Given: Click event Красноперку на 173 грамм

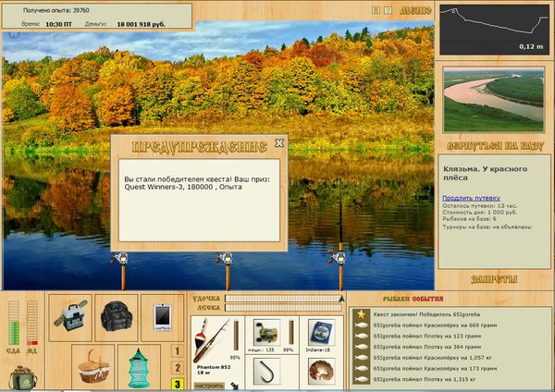Looking at the screenshot, I should [x=435, y=368].
